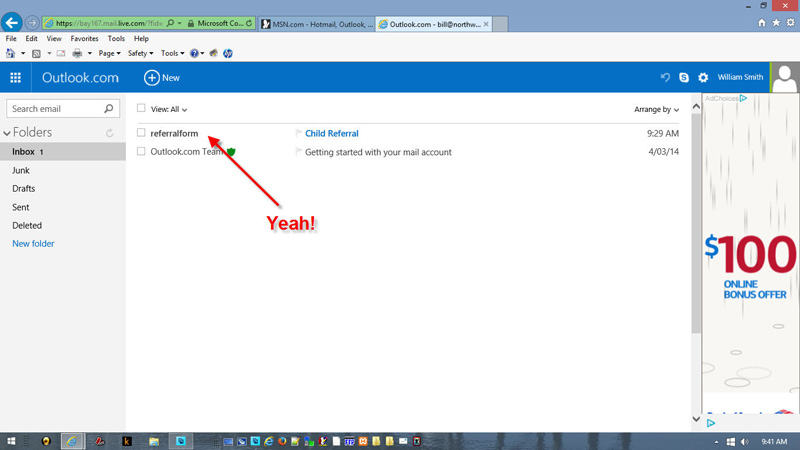This screenshot has width=800, height=450.
Task: Switch to the MSN.com browser tab
Action: point(317,24)
